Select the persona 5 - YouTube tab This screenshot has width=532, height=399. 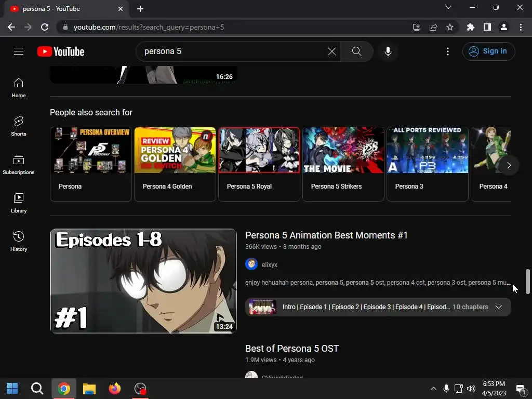66,9
